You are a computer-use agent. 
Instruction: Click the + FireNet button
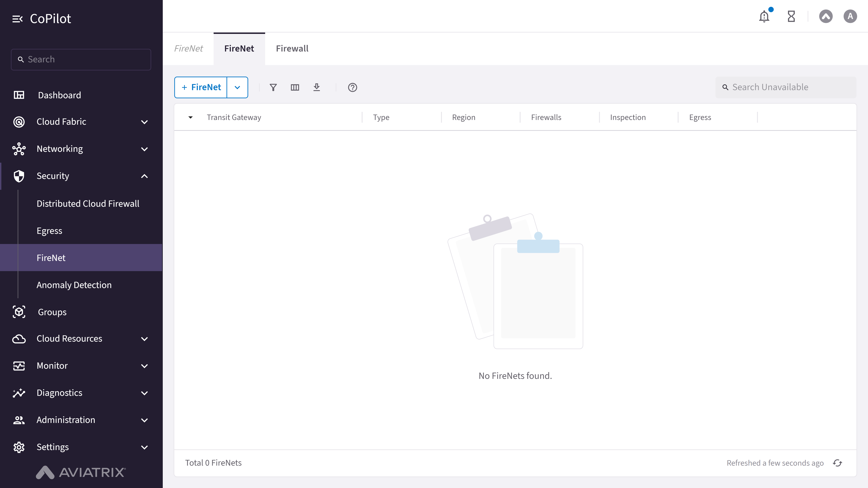pyautogui.click(x=201, y=88)
